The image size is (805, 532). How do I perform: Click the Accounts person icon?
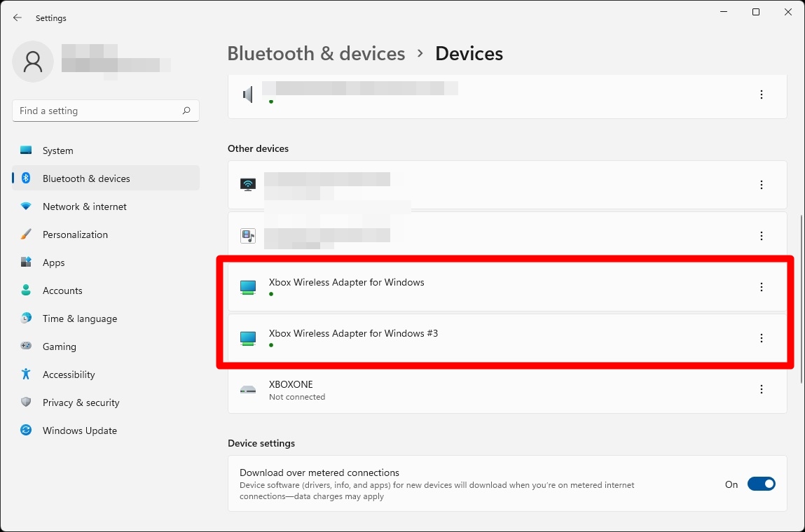tap(26, 290)
